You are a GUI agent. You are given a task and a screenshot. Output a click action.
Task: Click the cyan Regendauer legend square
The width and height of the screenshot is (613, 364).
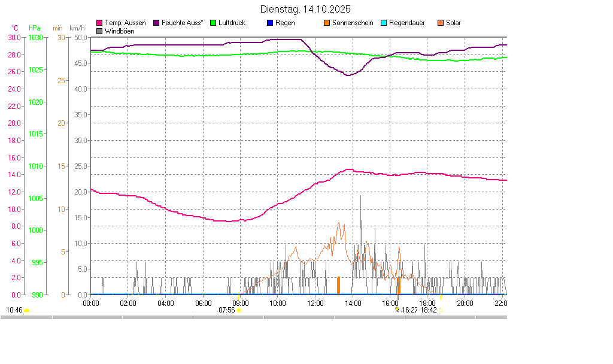tap(384, 23)
